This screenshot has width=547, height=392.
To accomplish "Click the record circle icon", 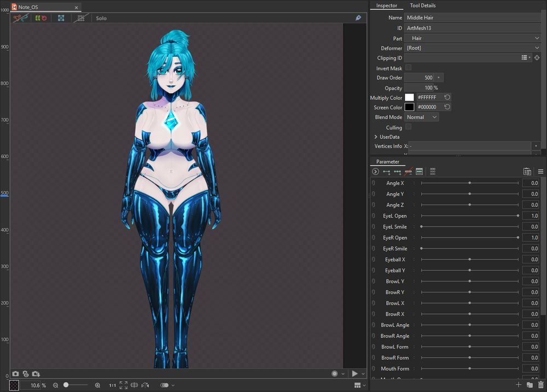I will point(335,373).
